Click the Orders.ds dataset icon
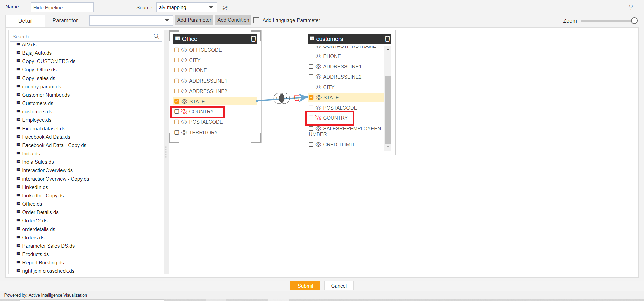644x301 pixels. click(18, 237)
